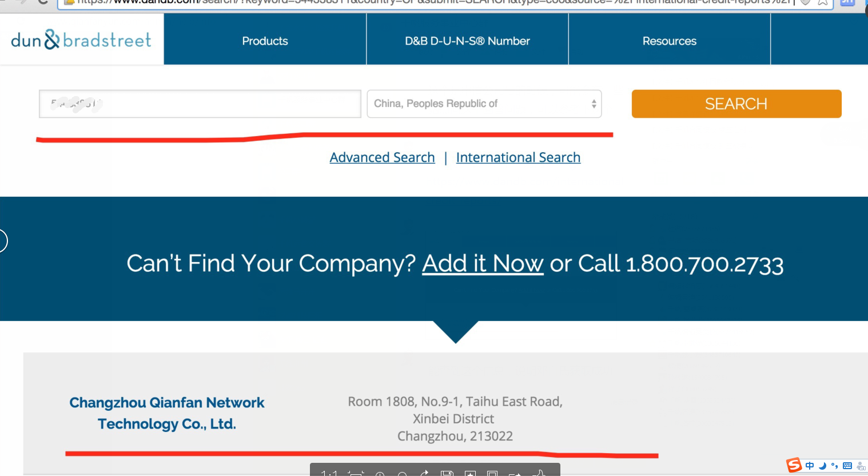Click the browser reload button
868x476 pixels.
[x=43, y=2]
